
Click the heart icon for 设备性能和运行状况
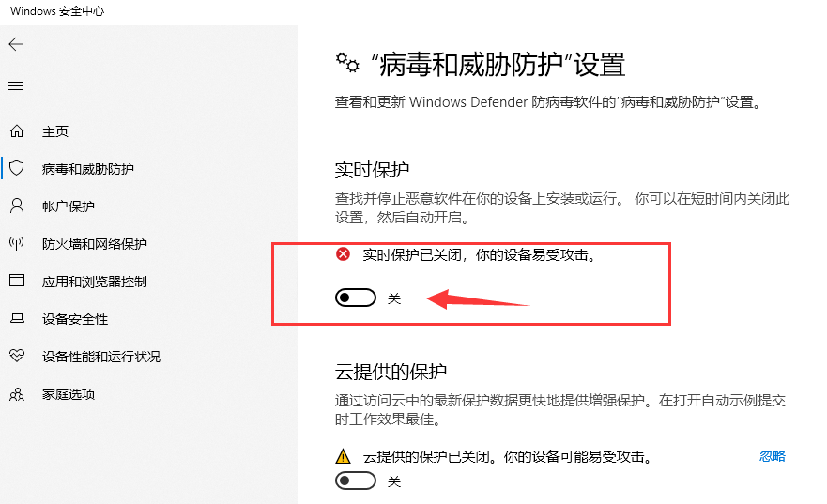pos(17,356)
